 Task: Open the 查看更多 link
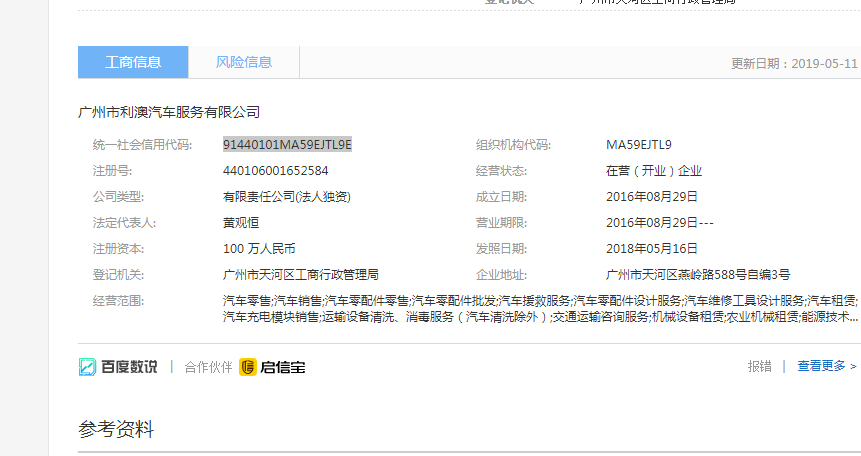pyautogui.click(x=826, y=366)
